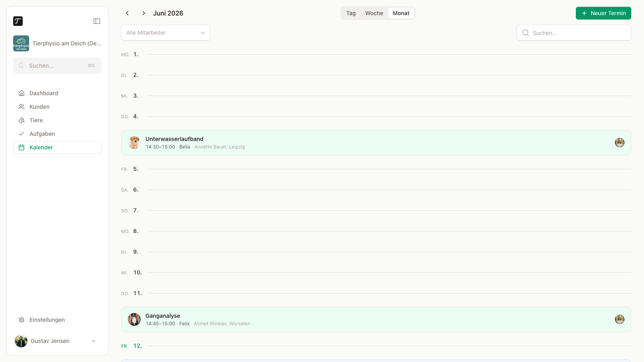Image resolution: width=644 pixels, height=362 pixels.
Task: Click the app logo icon in sidebar
Action: click(x=18, y=21)
